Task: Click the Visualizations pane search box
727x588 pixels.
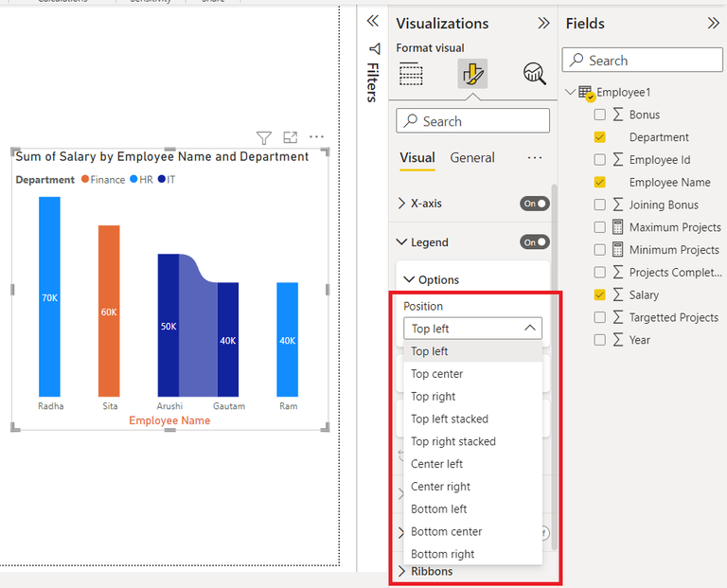Action: (472, 121)
